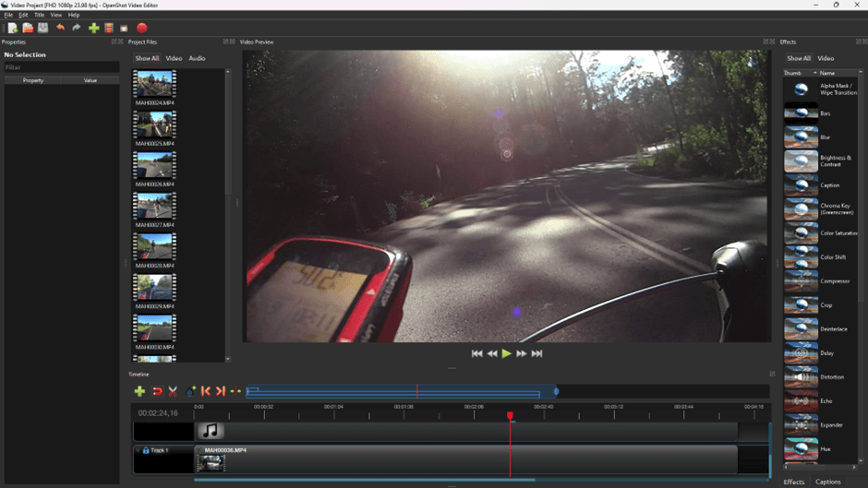Click the red Export Video button
868x488 pixels.
(x=141, y=28)
